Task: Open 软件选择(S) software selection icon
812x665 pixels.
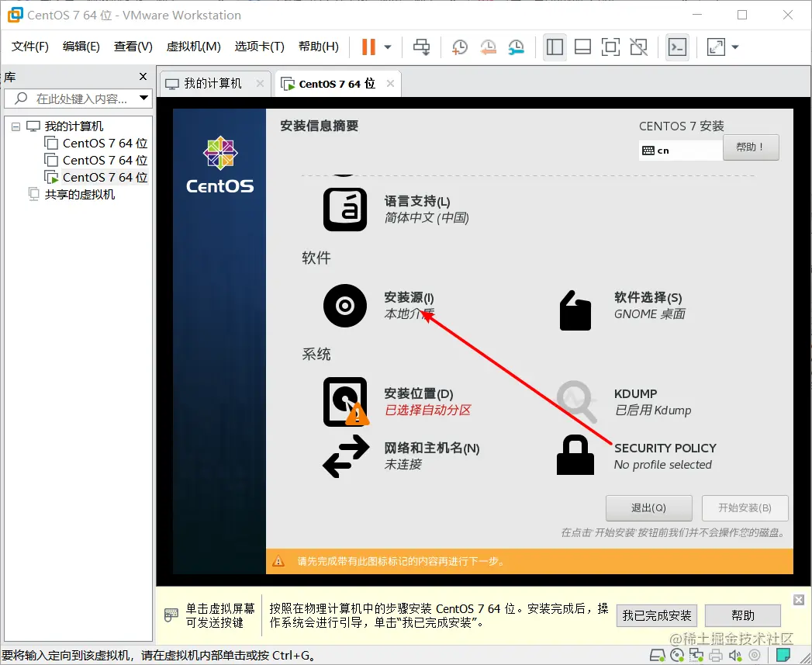Action: tap(575, 310)
